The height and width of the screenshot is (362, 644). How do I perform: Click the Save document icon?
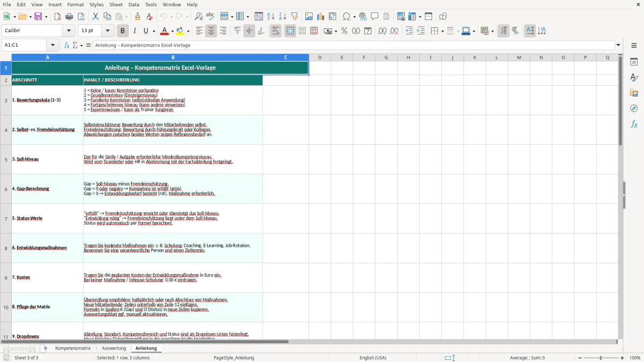(x=38, y=17)
